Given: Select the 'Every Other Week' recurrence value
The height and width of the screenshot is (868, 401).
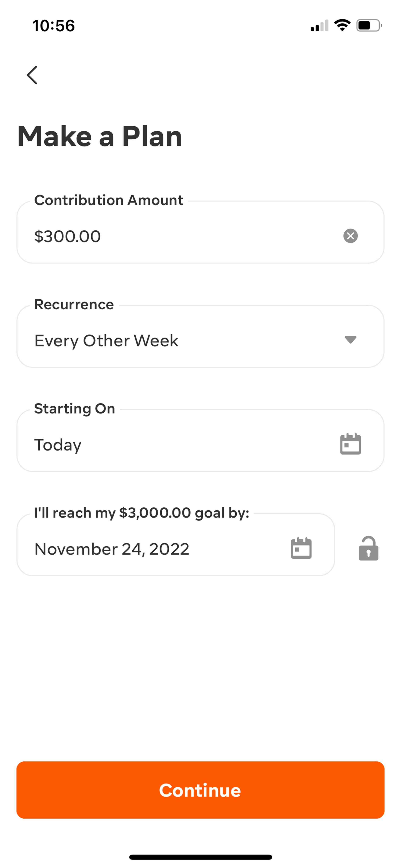Looking at the screenshot, I should point(106,340).
